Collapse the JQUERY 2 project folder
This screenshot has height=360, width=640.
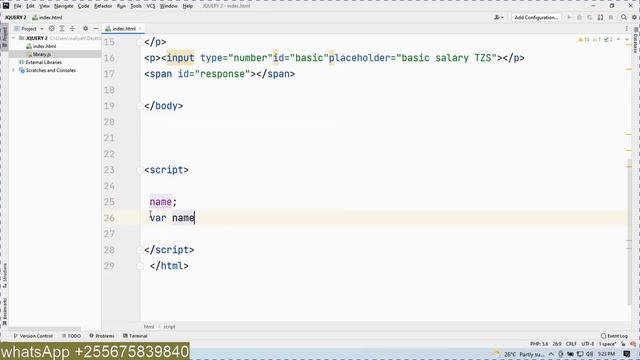[13, 38]
